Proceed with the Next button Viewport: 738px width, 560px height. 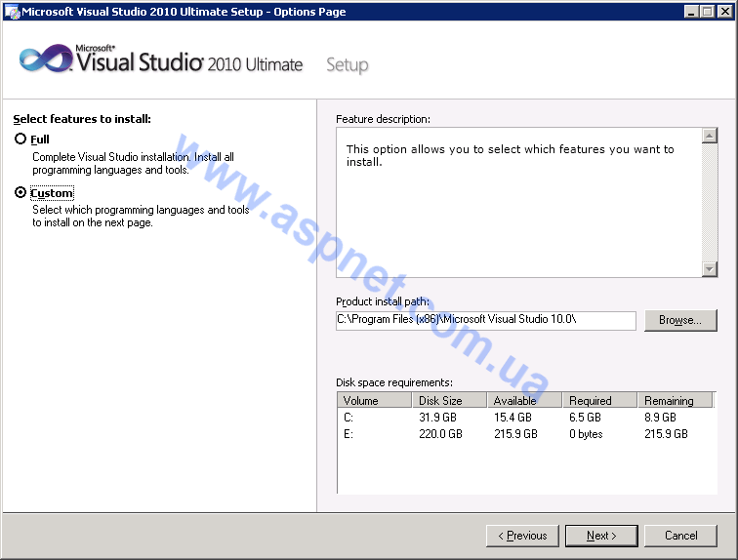coord(601,536)
